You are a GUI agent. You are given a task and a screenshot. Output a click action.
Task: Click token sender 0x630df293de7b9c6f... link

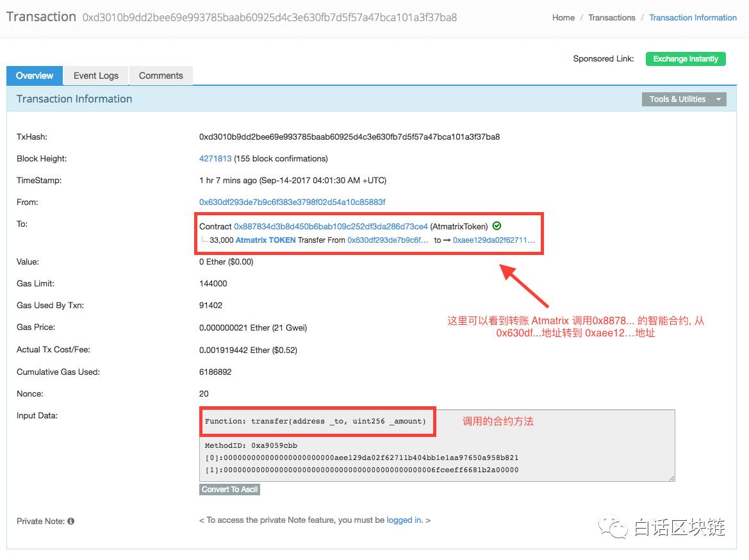(x=388, y=240)
